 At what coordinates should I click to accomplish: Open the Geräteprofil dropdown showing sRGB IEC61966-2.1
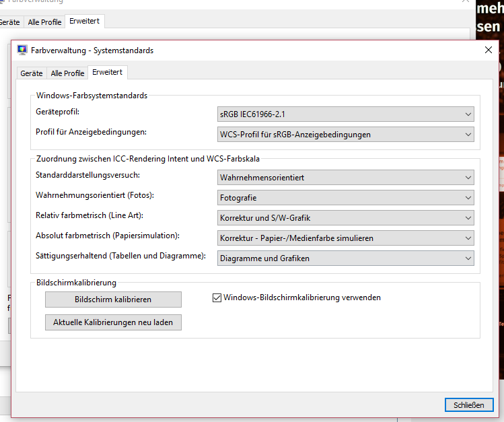pyautogui.click(x=346, y=114)
